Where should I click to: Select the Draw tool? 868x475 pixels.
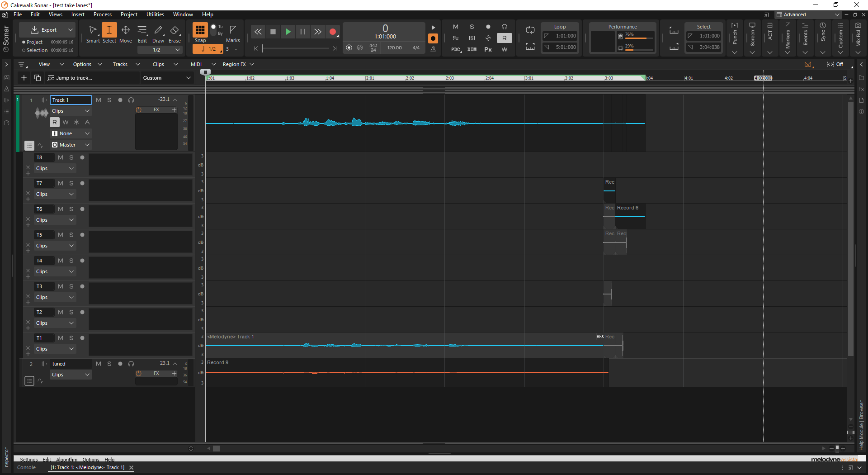[x=158, y=33]
